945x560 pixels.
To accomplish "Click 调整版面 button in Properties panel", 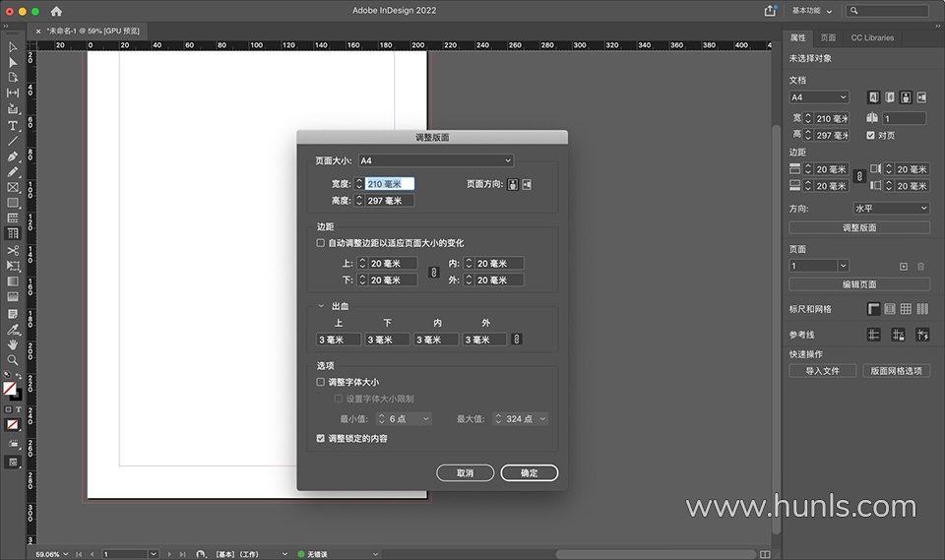I will (859, 227).
